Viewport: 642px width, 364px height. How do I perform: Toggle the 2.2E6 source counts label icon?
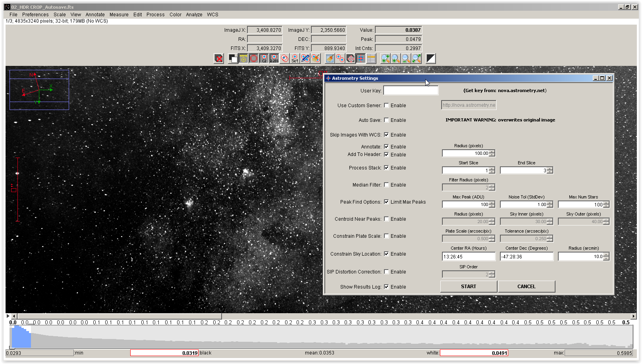pyautogui.click(x=274, y=59)
